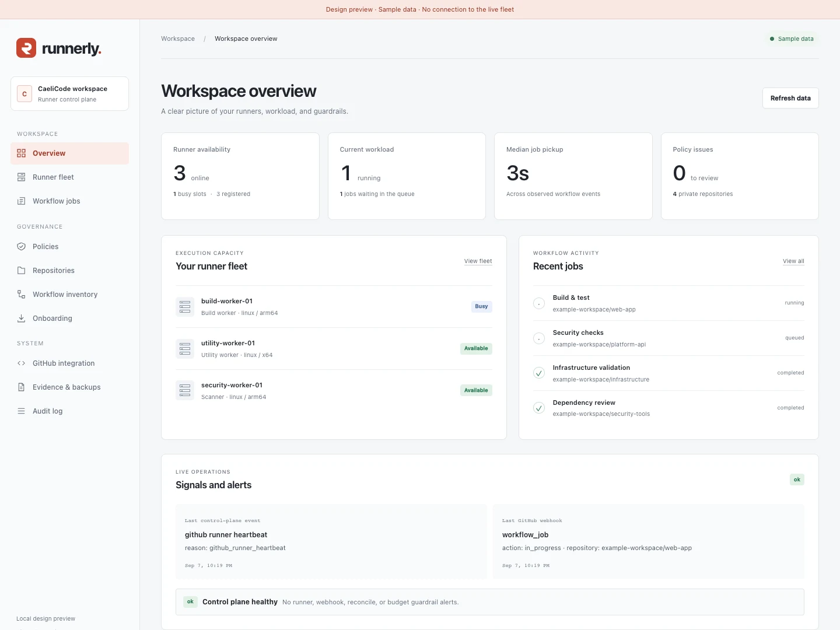
Task: Click the CaeliCode workspace avatar letter C
Action: pos(24,94)
